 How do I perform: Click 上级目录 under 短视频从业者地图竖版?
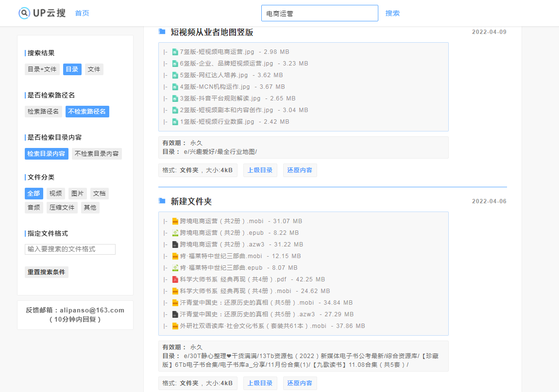pyautogui.click(x=260, y=170)
